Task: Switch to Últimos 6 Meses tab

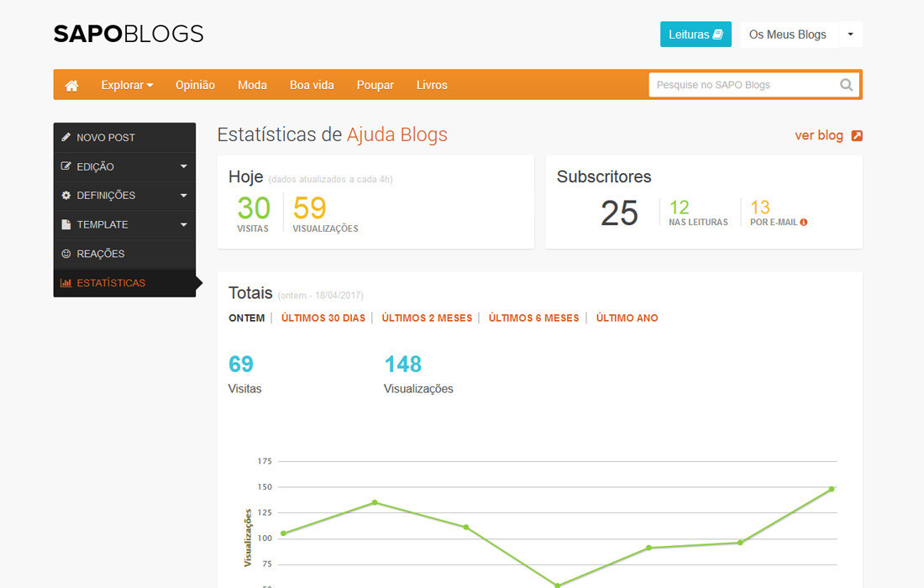Action: pos(533,318)
